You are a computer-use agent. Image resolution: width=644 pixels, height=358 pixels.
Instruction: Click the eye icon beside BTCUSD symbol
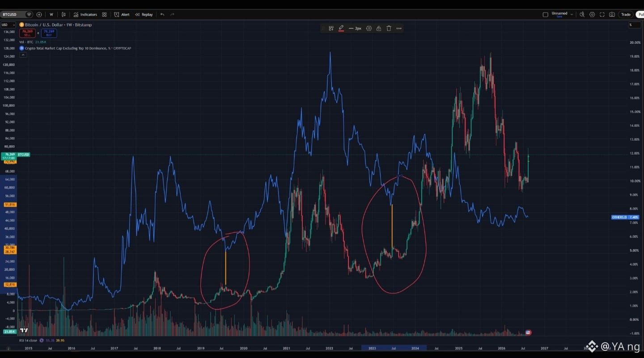pyautogui.click(x=29, y=15)
